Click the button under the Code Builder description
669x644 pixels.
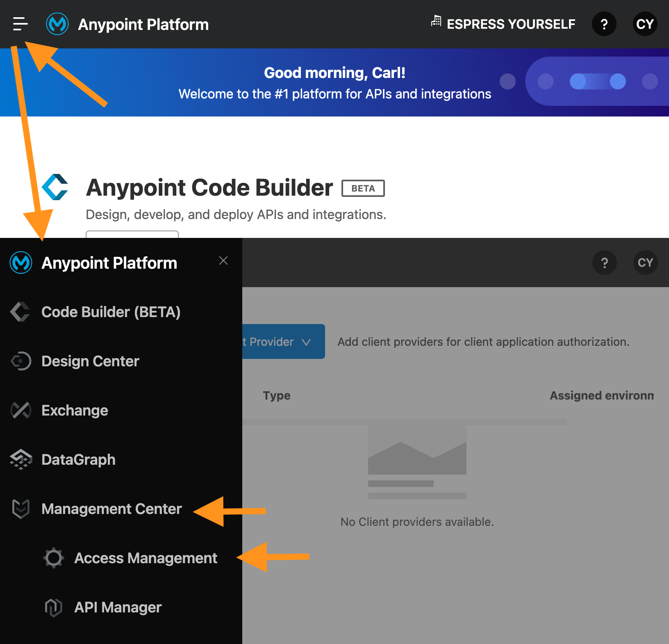[132, 234]
